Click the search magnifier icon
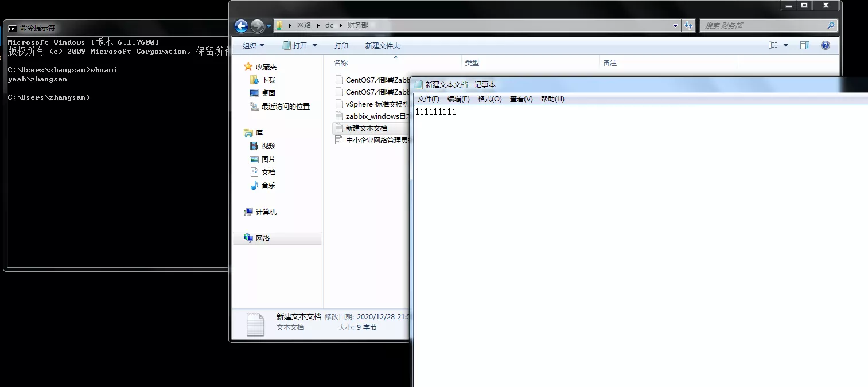This screenshot has height=387, width=868. click(x=830, y=26)
